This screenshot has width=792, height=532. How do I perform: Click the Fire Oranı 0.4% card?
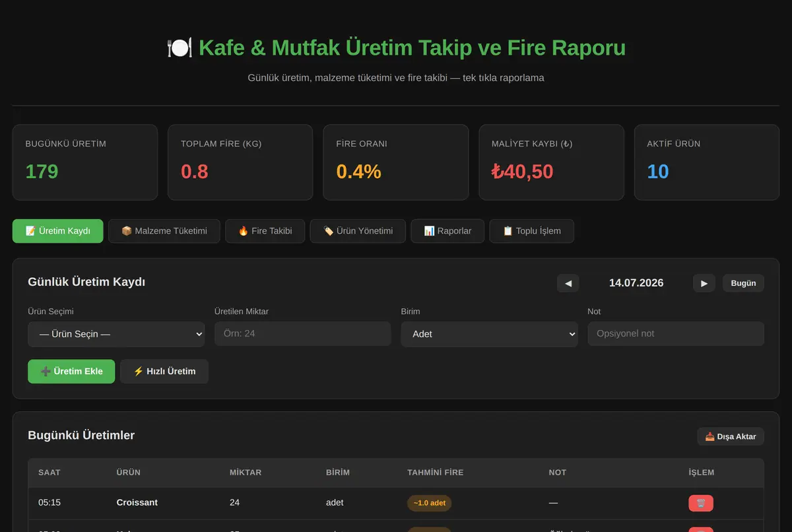(396, 162)
